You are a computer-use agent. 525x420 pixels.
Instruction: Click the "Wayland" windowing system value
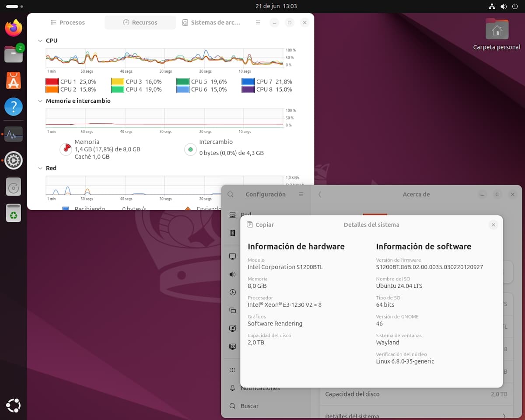[x=388, y=343]
